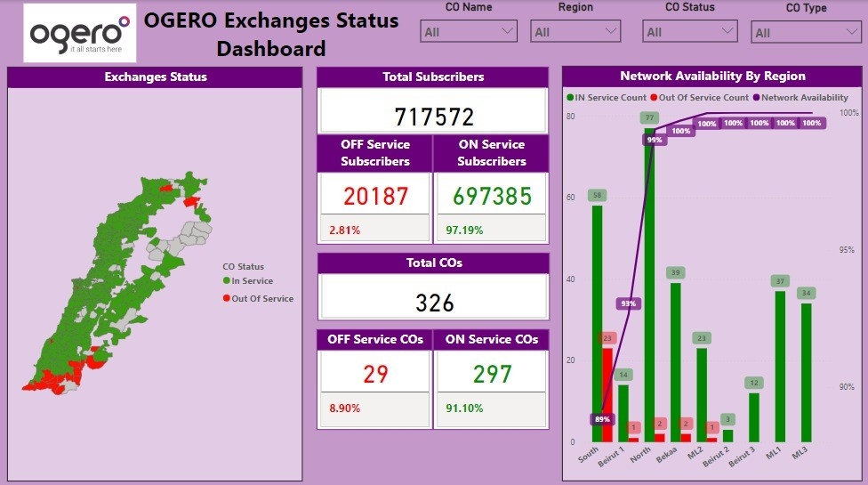Click the Ogero logo
Screen dimensions: 868x485
coord(80,33)
